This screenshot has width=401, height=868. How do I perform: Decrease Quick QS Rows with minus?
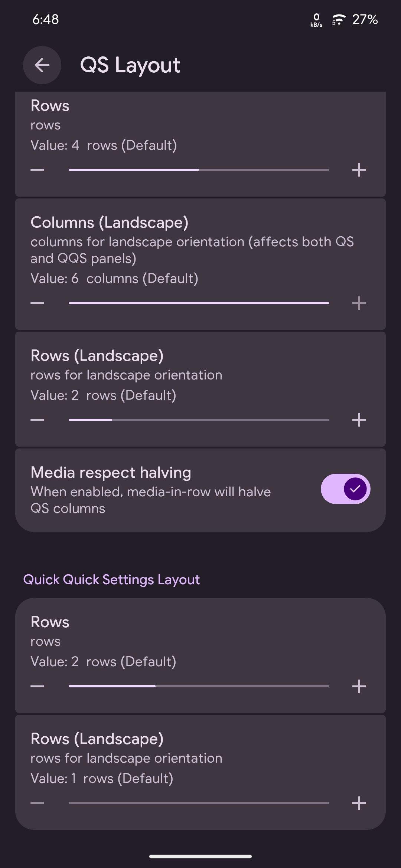[x=37, y=686]
